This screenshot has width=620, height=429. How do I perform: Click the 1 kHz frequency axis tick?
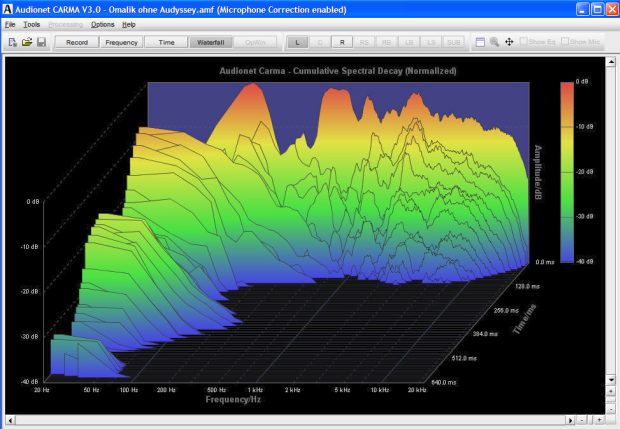click(x=255, y=390)
